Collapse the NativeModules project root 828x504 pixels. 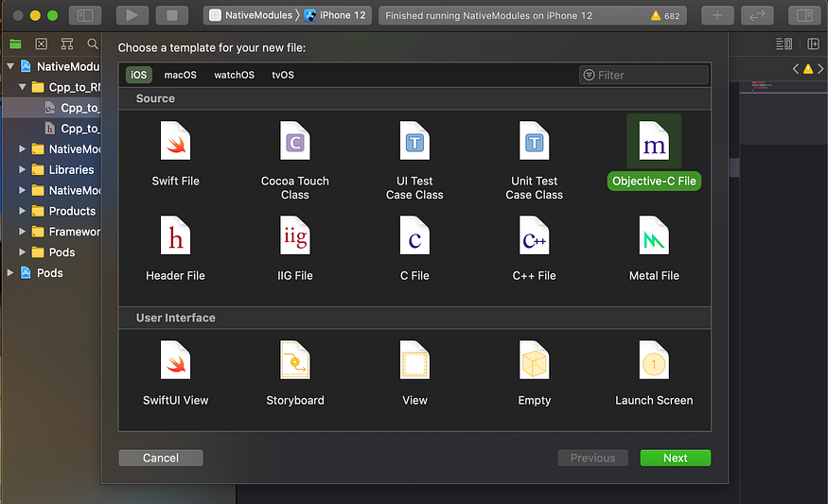point(10,66)
